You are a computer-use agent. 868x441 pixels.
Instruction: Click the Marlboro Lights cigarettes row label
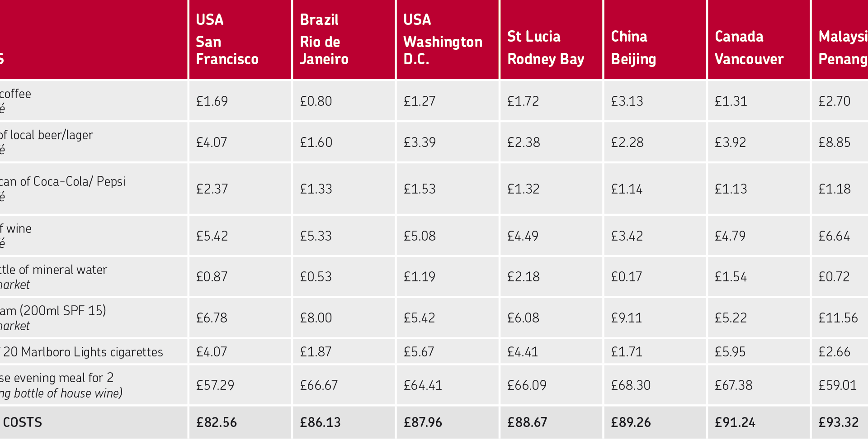tap(81, 351)
